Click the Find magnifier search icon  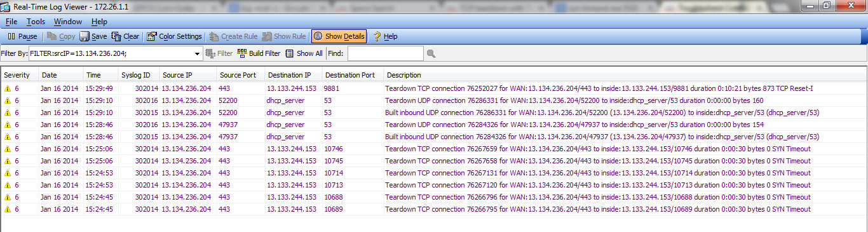[431, 53]
